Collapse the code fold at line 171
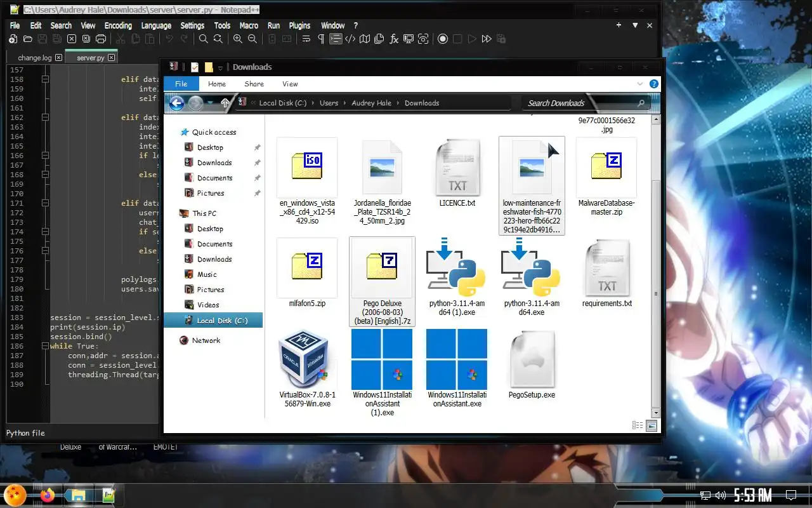Screen dimensions: 812x508 coord(45,203)
